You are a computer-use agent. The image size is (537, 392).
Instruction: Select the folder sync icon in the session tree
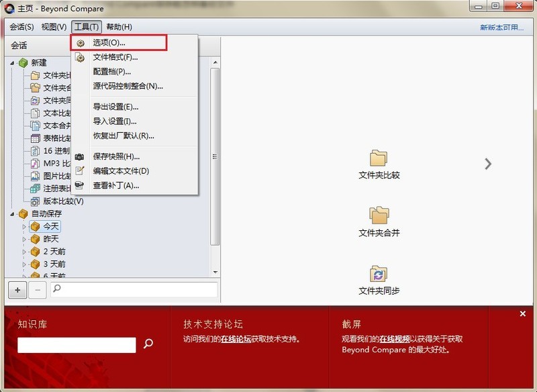click(35, 100)
